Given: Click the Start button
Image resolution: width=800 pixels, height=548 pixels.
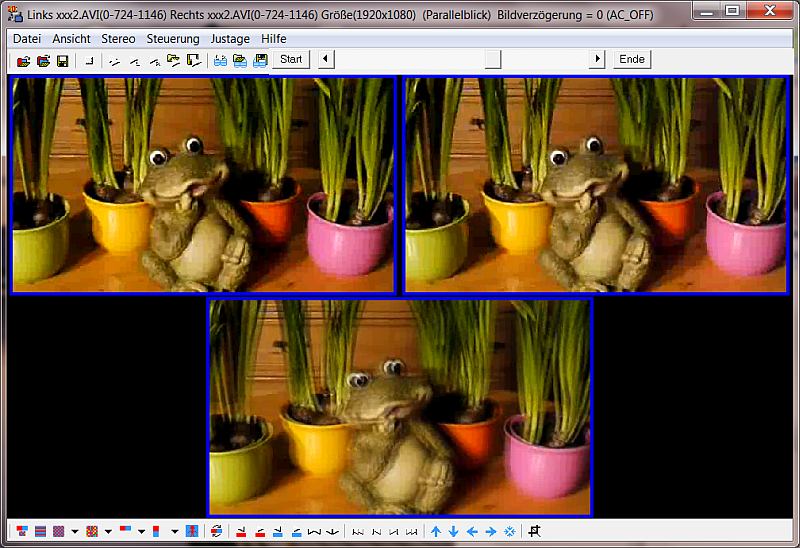Looking at the screenshot, I should (x=291, y=59).
